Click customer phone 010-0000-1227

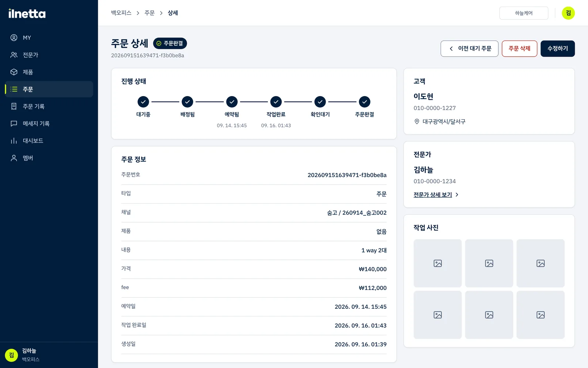434,108
